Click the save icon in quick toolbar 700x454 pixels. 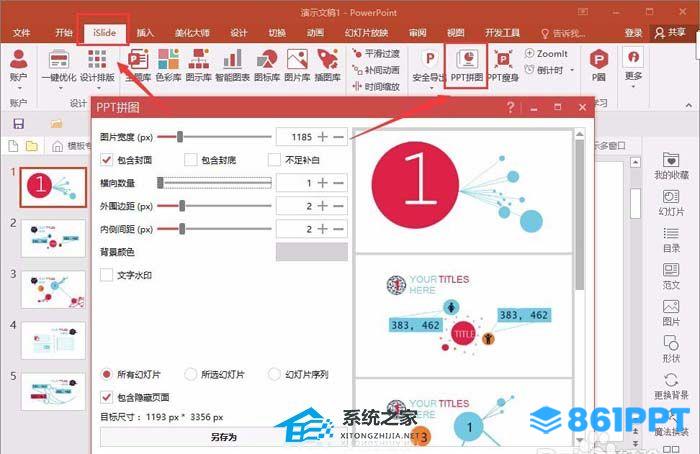[18, 124]
